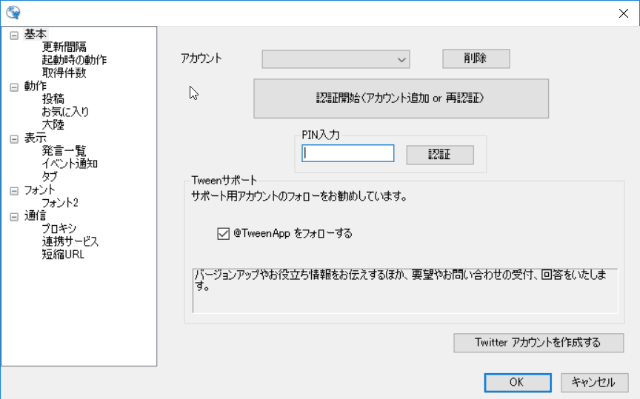Select フォント2 tree item
This screenshot has width=640, height=399.
pos(60,203)
